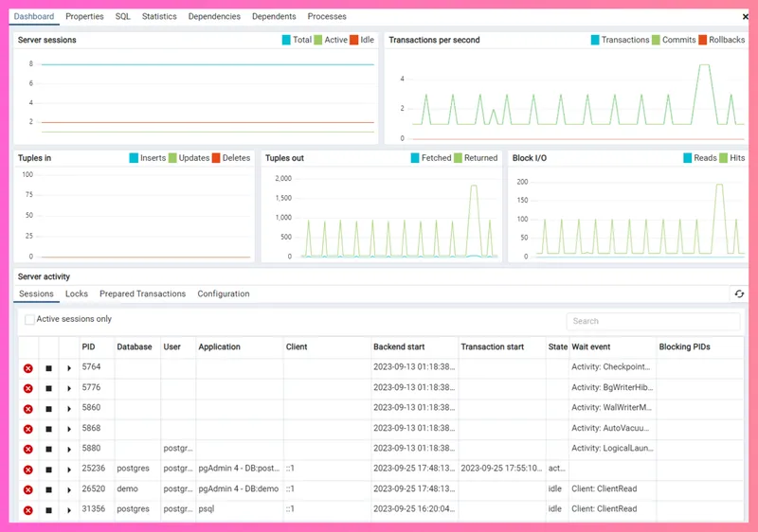Expand details for PID 31356 row
This screenshot has width=758, height=532.
pyautogui.click(x=69, y=510)
